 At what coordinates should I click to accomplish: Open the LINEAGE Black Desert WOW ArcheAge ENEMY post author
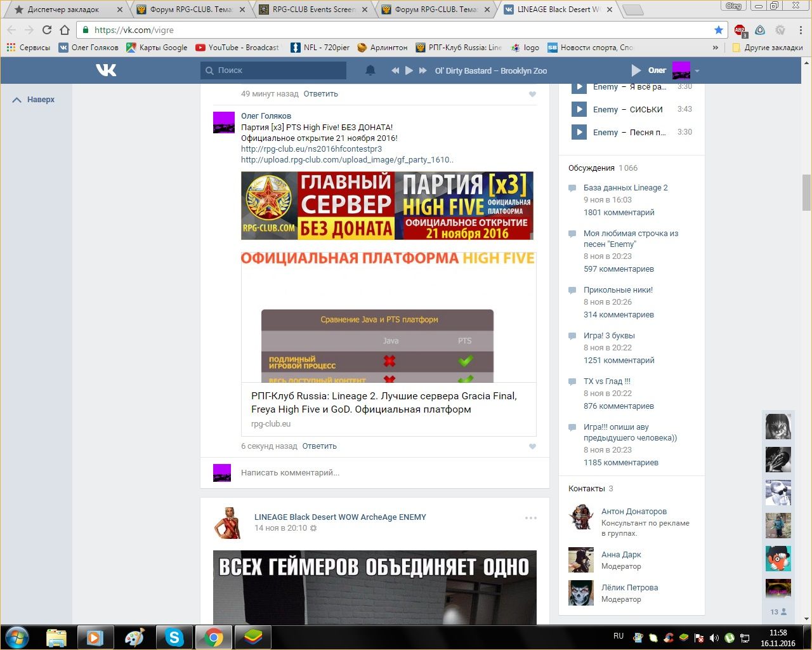pos(340,517)
